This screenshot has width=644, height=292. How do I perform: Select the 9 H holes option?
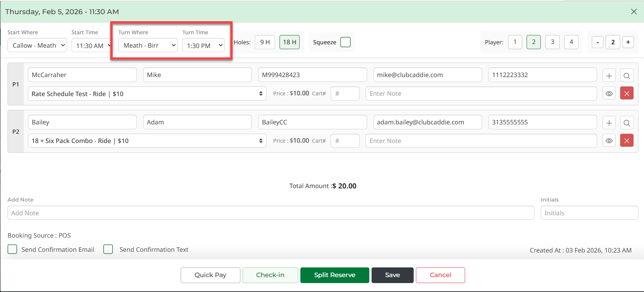pos(265,42)
